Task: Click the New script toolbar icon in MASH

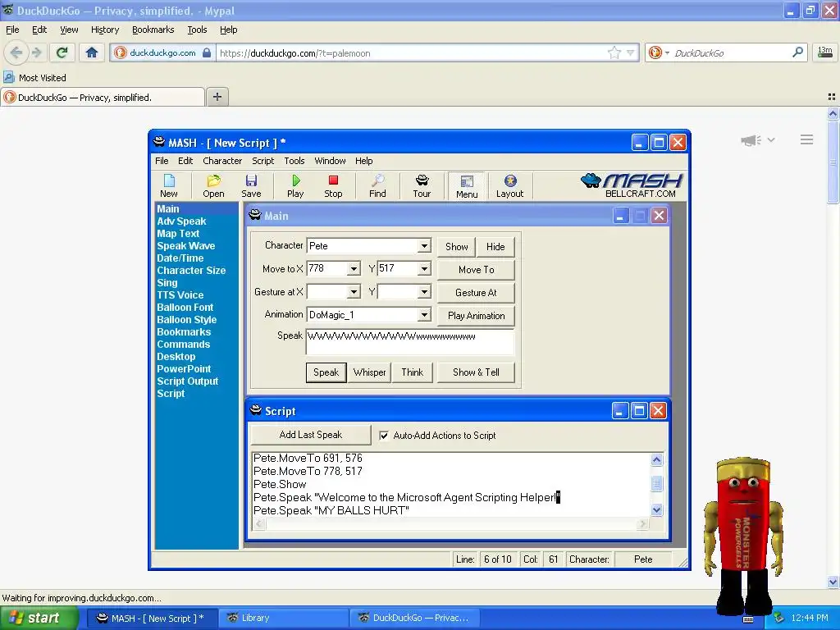Action: [x=169, y=185]
